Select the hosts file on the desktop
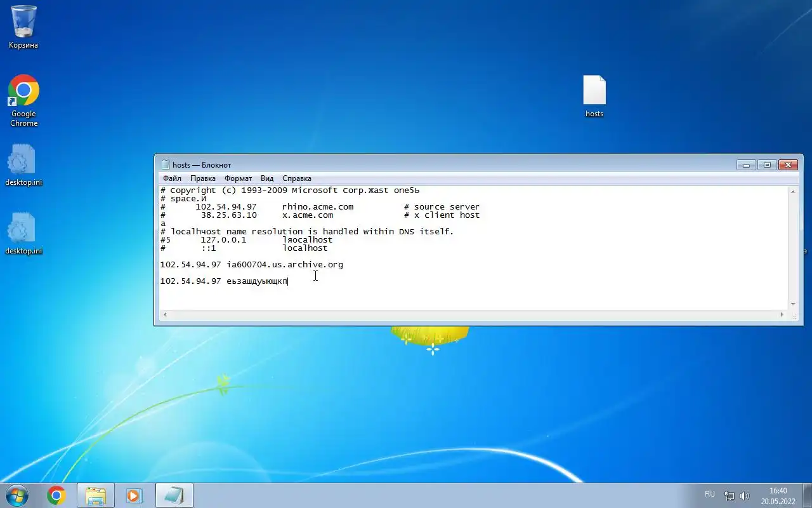 coord(594,97)
